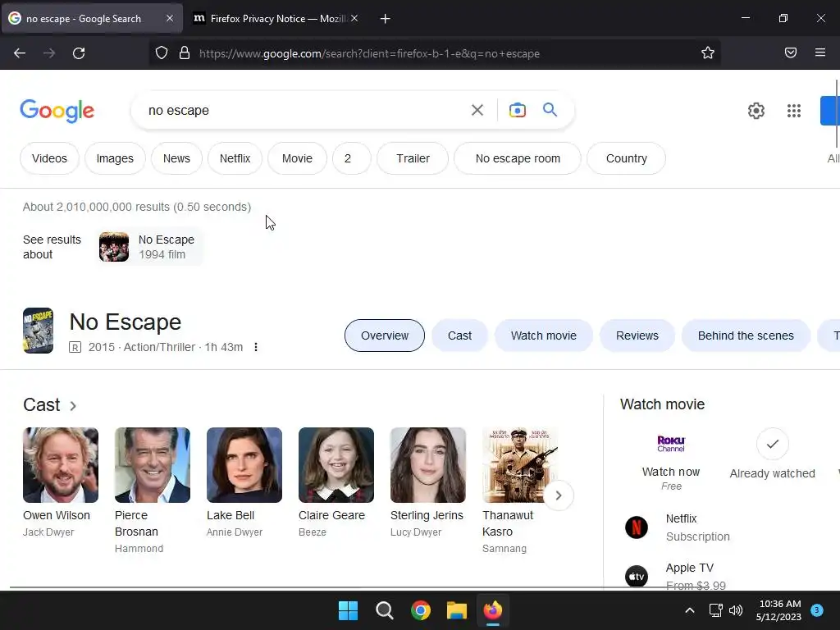Image resolution: width=840 pixels, height=630 pixels.
Task: Open the Google apps grid
Action: pos(794,111)
